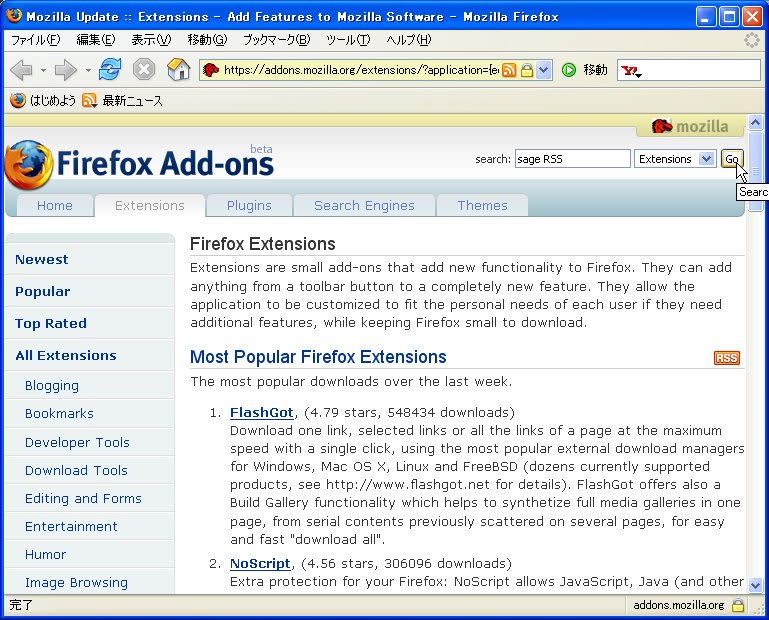Open the Extensions search category dropdown
The image size is (769, 620).
(675, 159)
